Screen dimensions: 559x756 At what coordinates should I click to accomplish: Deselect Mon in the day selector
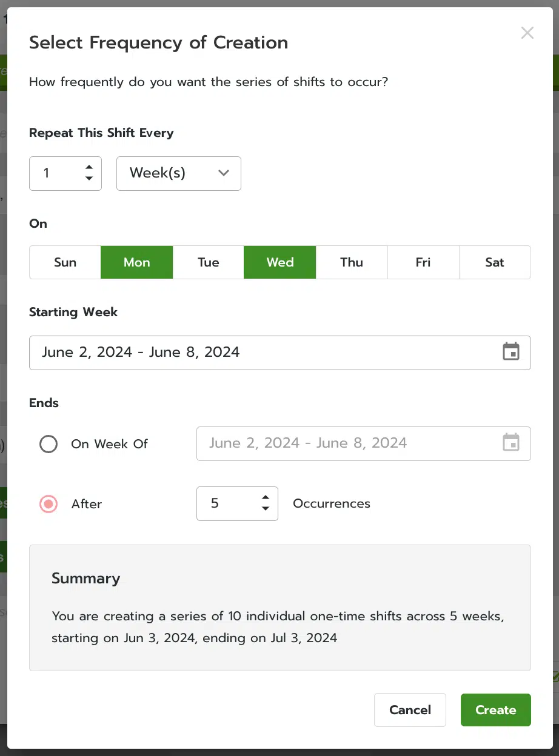136,262
